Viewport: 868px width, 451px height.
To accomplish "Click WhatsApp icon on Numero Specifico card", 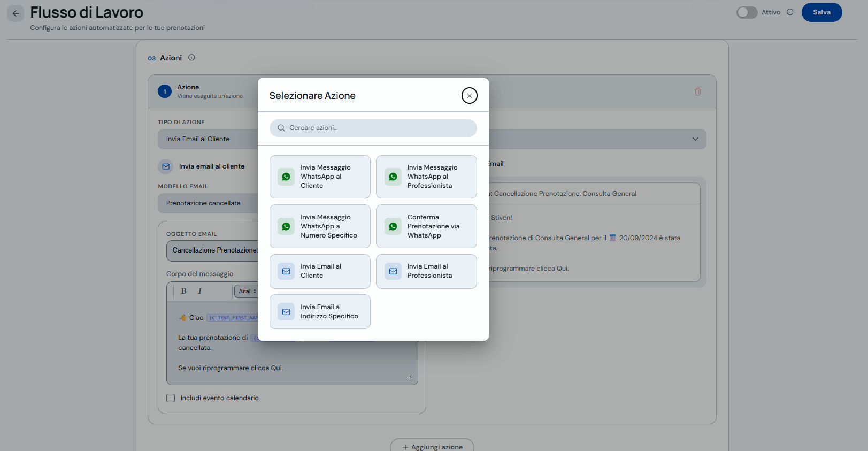I will [286, 226].
